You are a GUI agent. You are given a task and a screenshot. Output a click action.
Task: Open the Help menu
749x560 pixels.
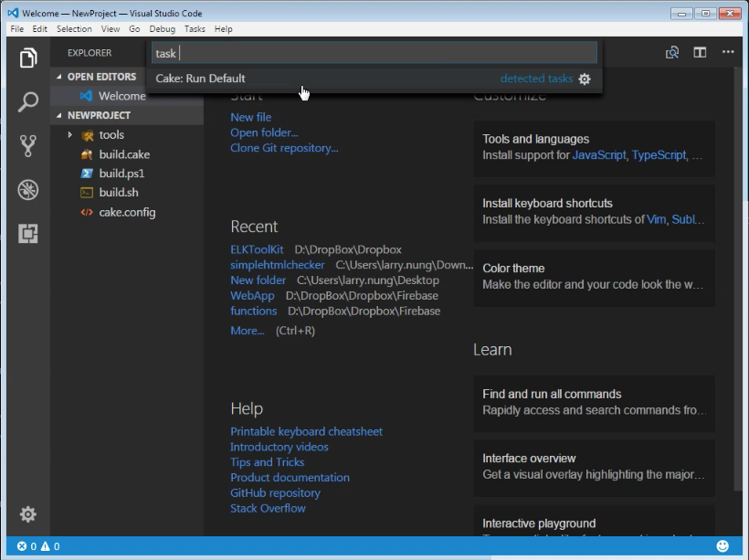[224, 29]
